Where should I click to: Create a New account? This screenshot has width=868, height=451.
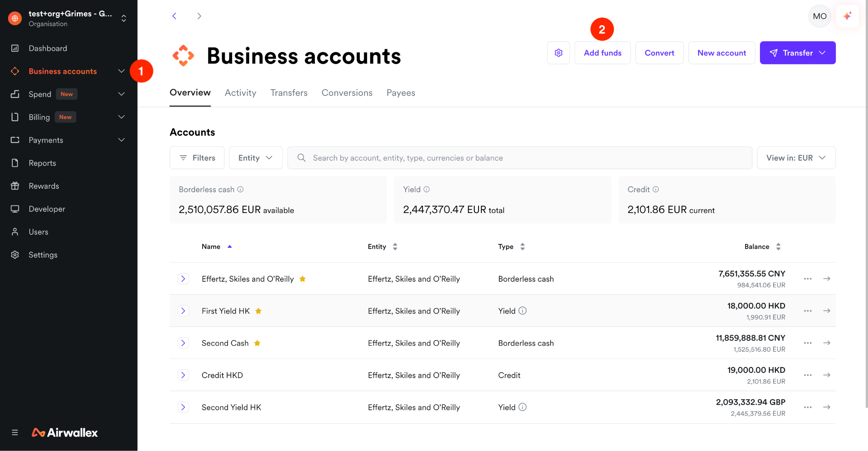pos(721,53)
